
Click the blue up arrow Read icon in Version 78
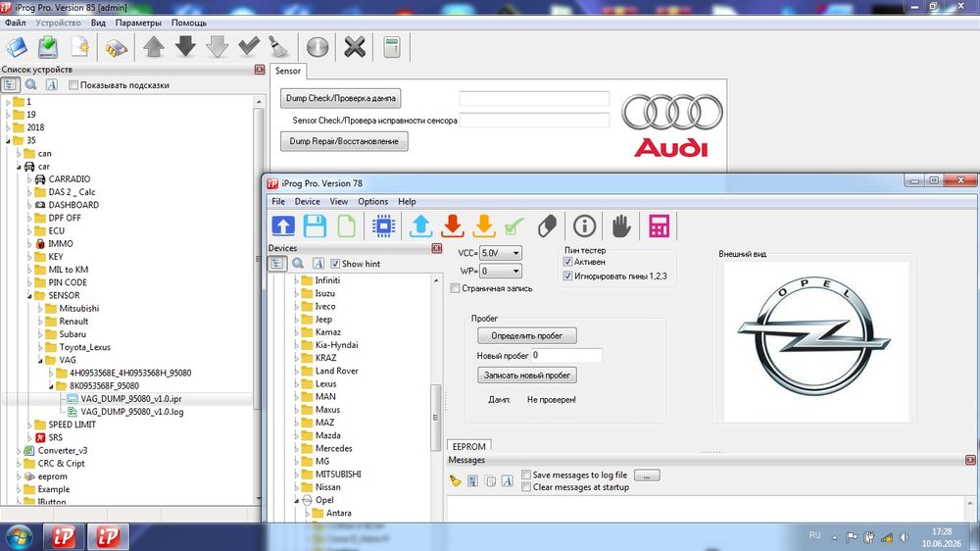420,226
